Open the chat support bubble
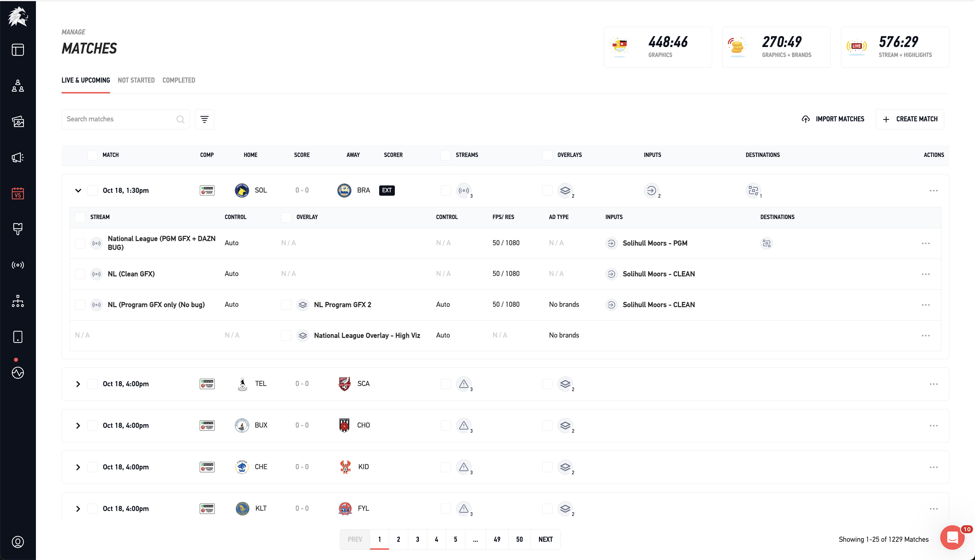 pos(952,537)
